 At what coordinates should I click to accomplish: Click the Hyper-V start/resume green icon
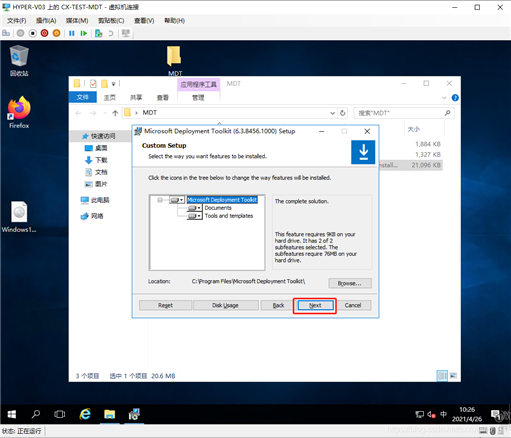84,33
